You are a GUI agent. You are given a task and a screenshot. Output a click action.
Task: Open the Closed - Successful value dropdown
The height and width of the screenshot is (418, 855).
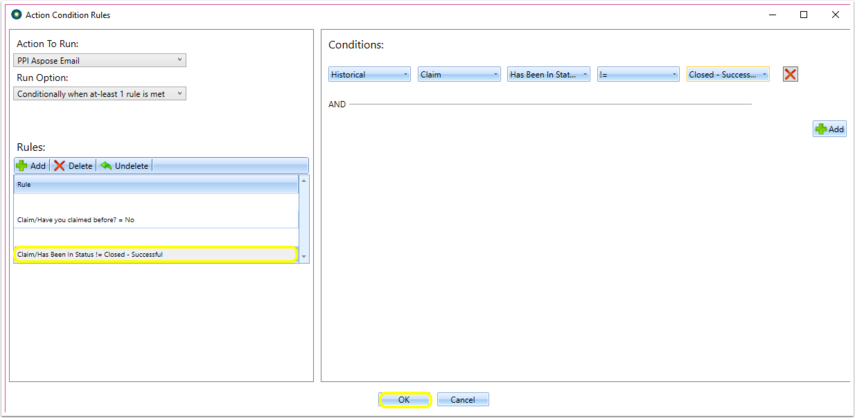(x=728, y=75)
